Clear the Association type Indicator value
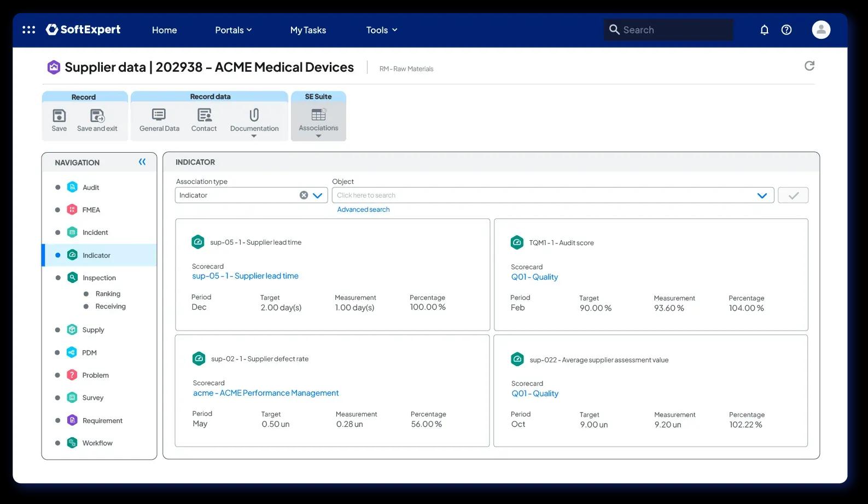 point(304,195)
